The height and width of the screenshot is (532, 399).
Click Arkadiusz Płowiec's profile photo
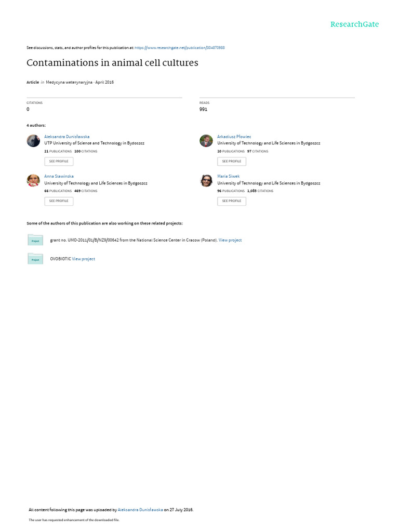click(206, 140)
